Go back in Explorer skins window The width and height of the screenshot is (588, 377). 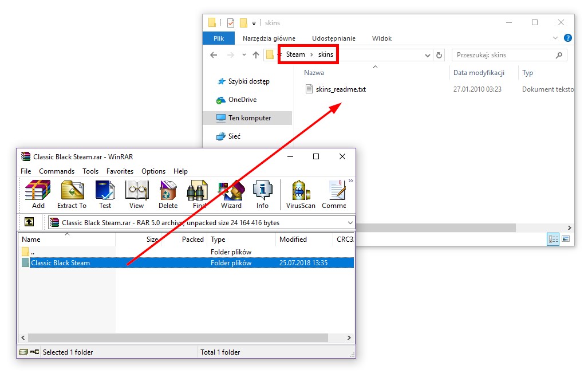point(214,55)
